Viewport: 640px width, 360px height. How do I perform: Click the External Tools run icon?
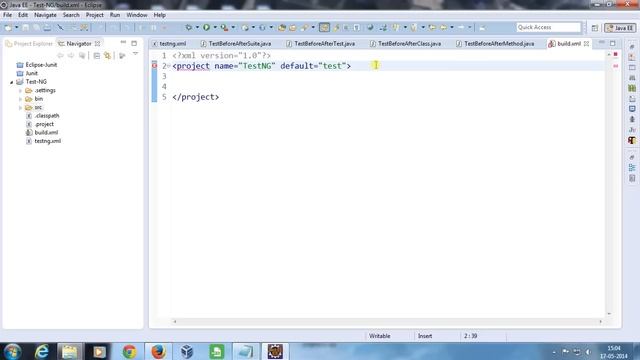[x=224, y=27]
